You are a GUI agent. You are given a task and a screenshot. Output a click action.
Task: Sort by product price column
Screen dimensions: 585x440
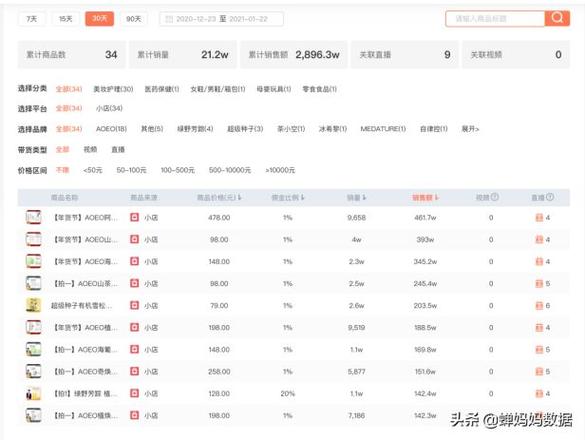219,197
